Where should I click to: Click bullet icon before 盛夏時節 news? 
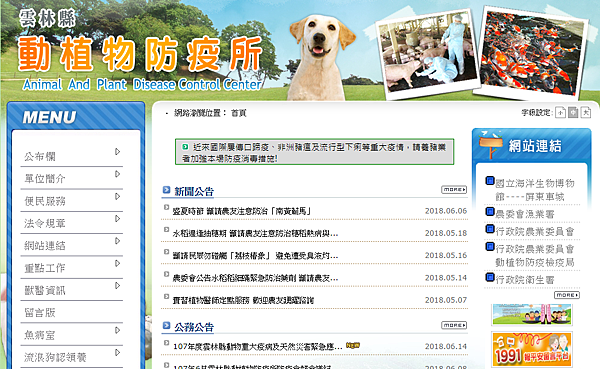coord(166,207)
